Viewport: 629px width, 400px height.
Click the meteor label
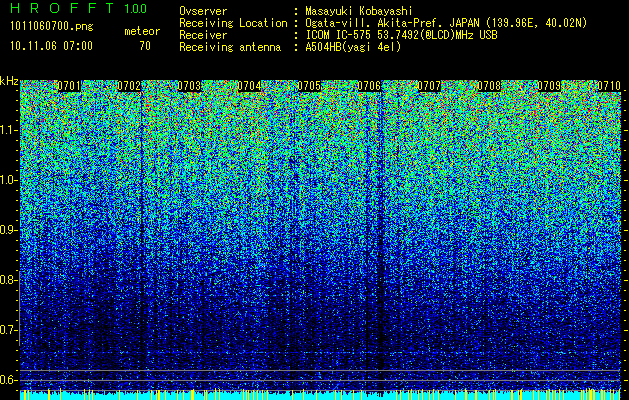click(142, 31)
